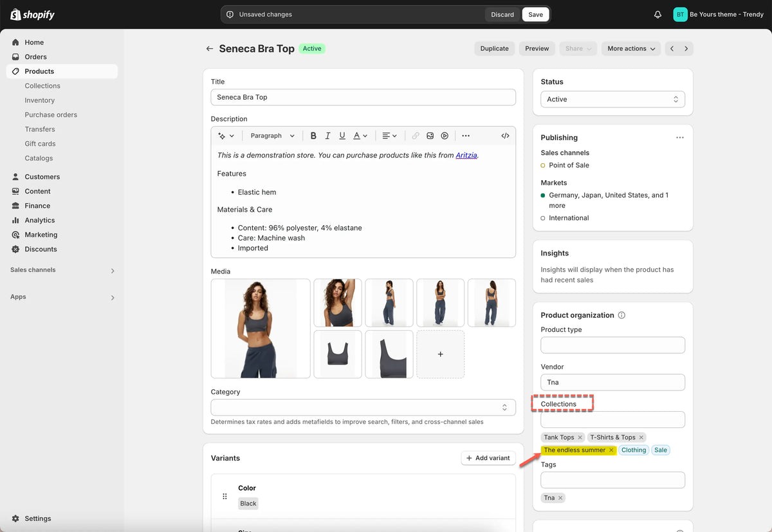Open the Category selector dropdown

point(363,407)
